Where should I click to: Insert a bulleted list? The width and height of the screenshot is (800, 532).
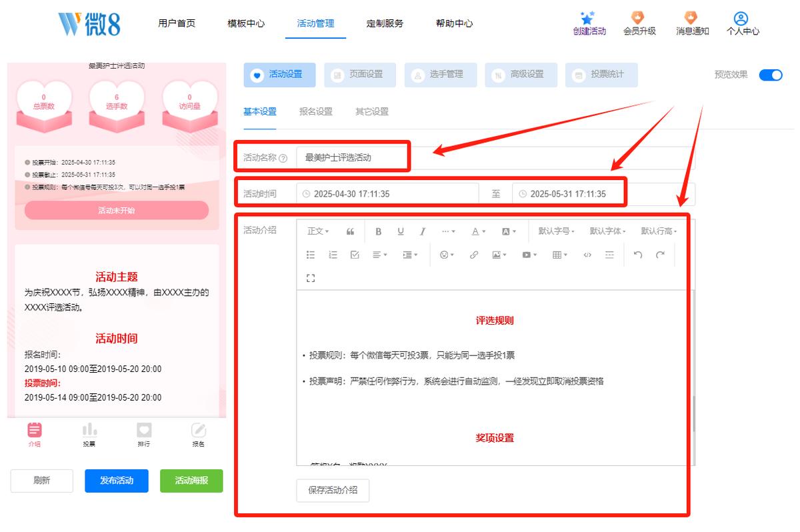pyautogui.click(x=311, y=255)
